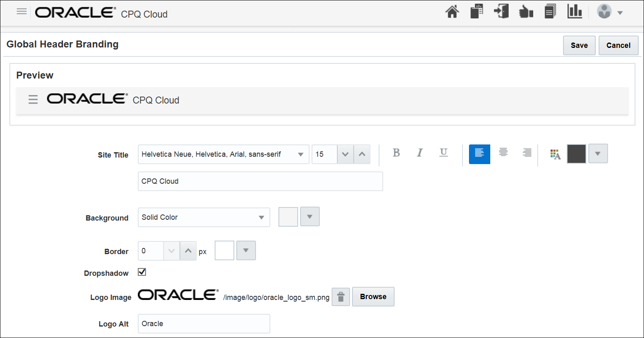Increase the Border width value

188,251
